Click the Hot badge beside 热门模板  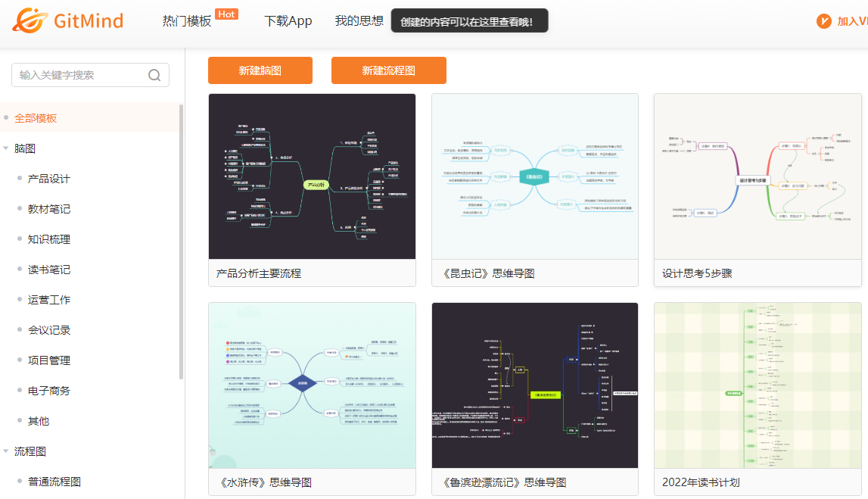(226, 14)
